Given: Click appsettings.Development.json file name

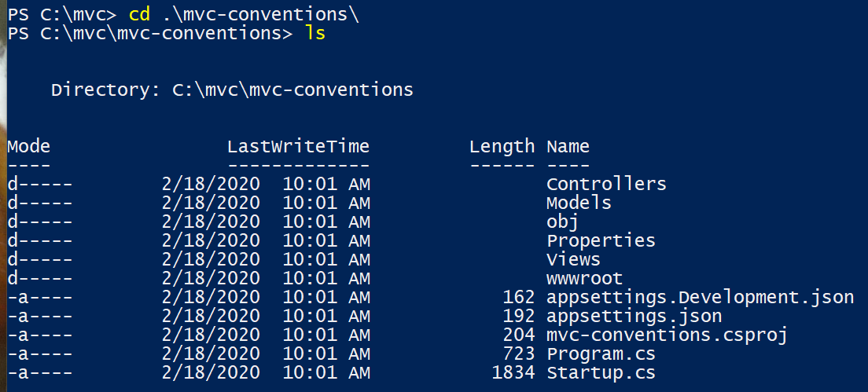Looking at the screenshot, I should click(700, 298).
